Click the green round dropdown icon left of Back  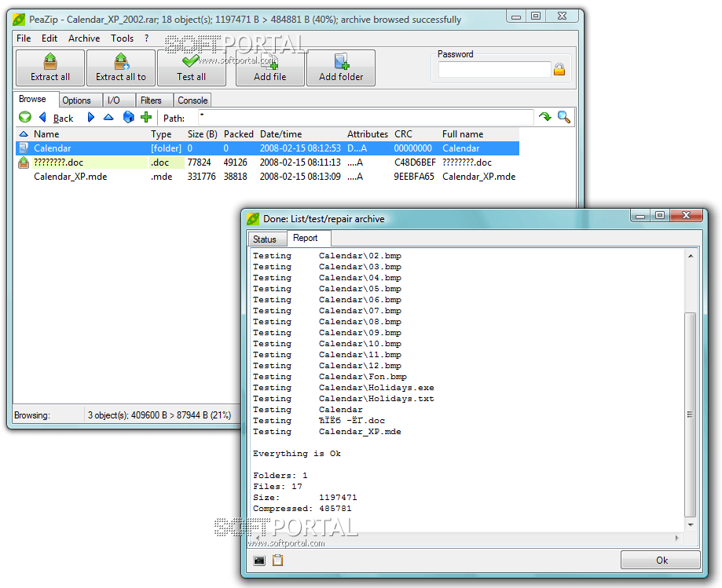tap(25, 117)
